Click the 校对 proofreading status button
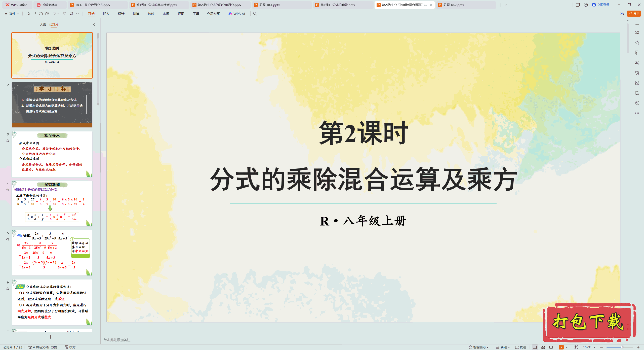Viewport: 644px width, 350px height. coord(70,347)
